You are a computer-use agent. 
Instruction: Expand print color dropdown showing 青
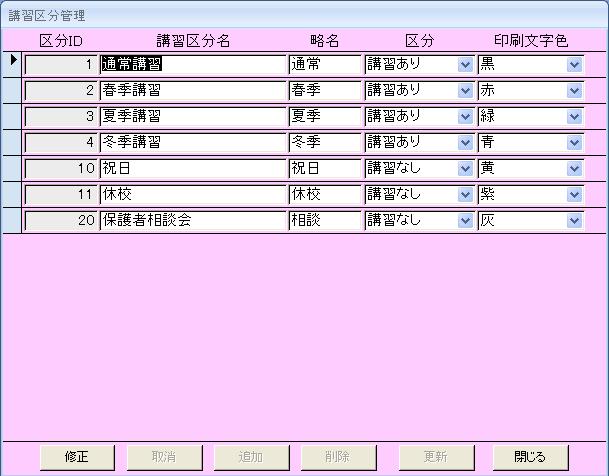(574, 142)
